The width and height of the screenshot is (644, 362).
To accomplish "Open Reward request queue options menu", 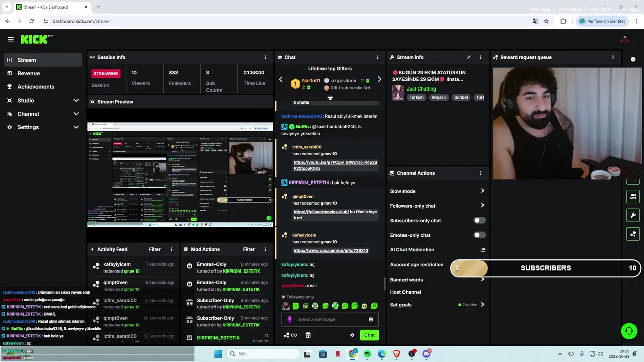I will click(x=613, y=57).
